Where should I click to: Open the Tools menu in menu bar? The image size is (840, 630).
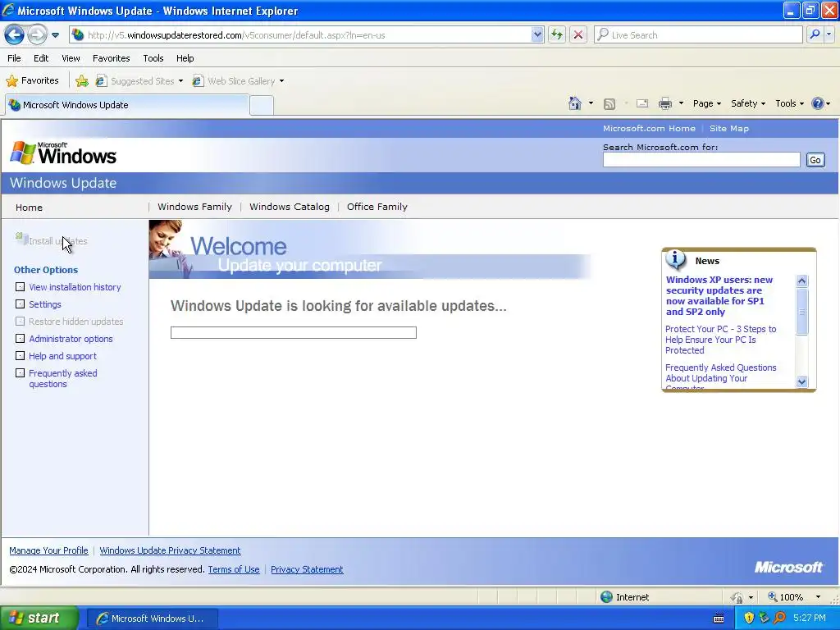pyautogui.click(x=153, y=58)
